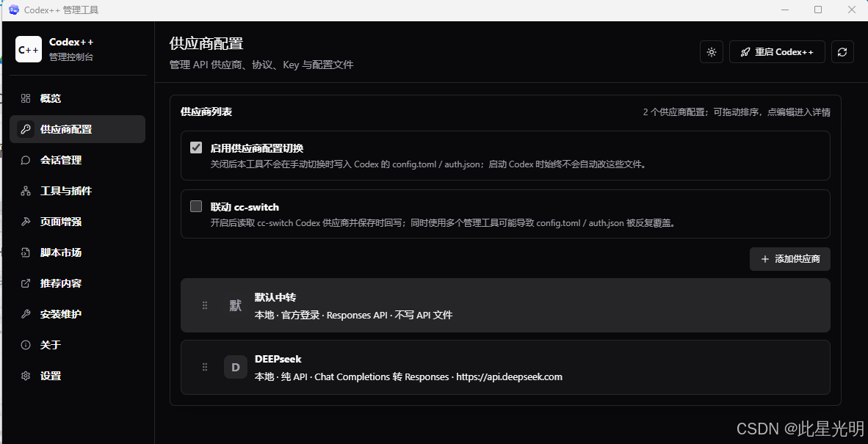Maximize the Codex++ 管理工具 window
868x444 pixels.
818,10
